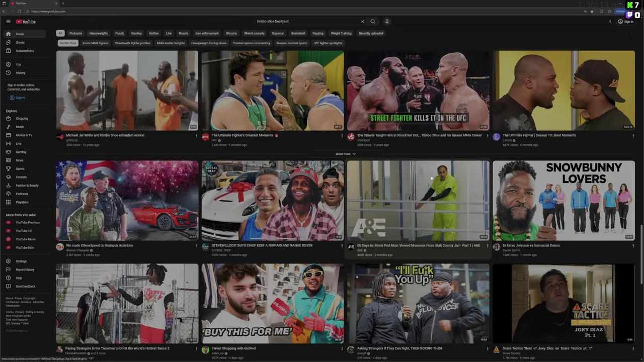The height and width of the screenshot is (362, 644).
Task: Open YouTube Music in the sidebar
Action: (x=26, y=239)
